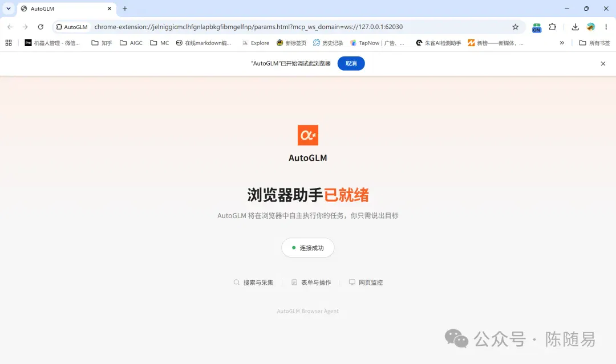The image size is (616, 364).
Task: Open the 新榜 bookmark
Action: coord(496,43)
